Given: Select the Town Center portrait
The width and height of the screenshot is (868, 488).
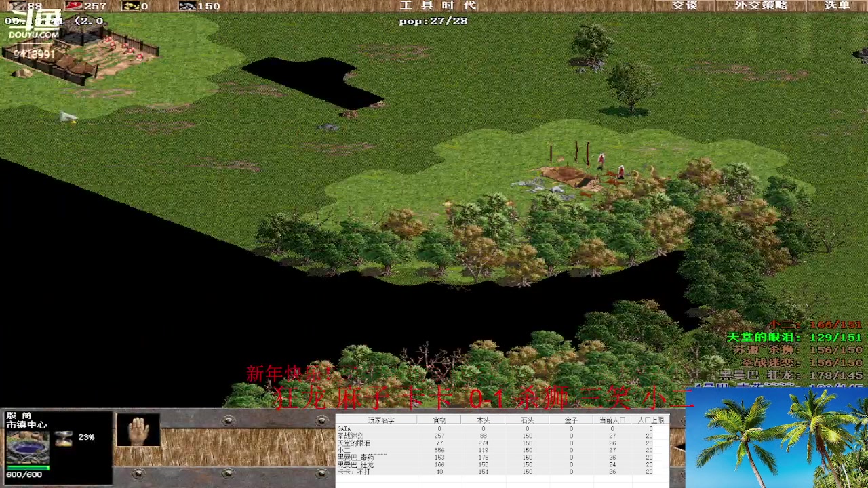Looking at the screenshot, I should tap(28, 447).
